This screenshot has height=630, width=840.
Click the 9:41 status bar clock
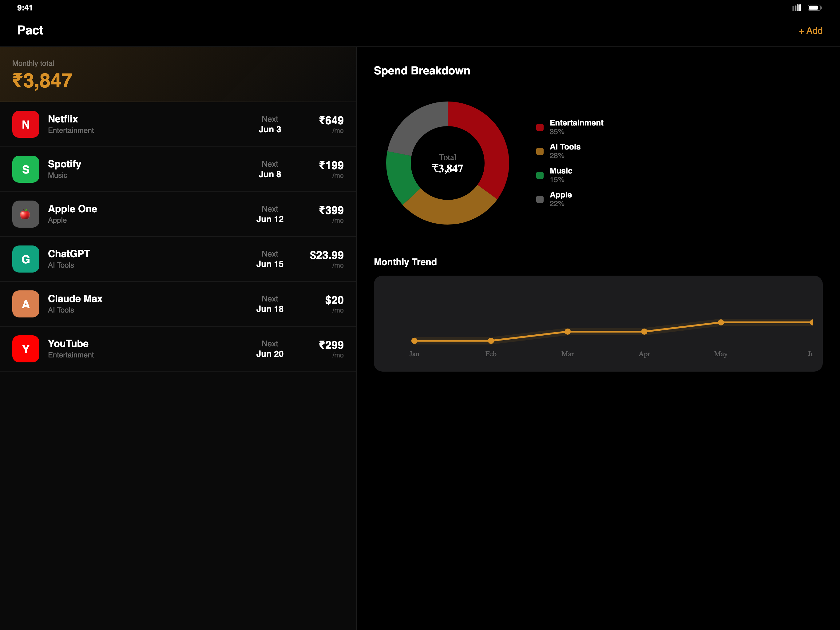(25, 8)
